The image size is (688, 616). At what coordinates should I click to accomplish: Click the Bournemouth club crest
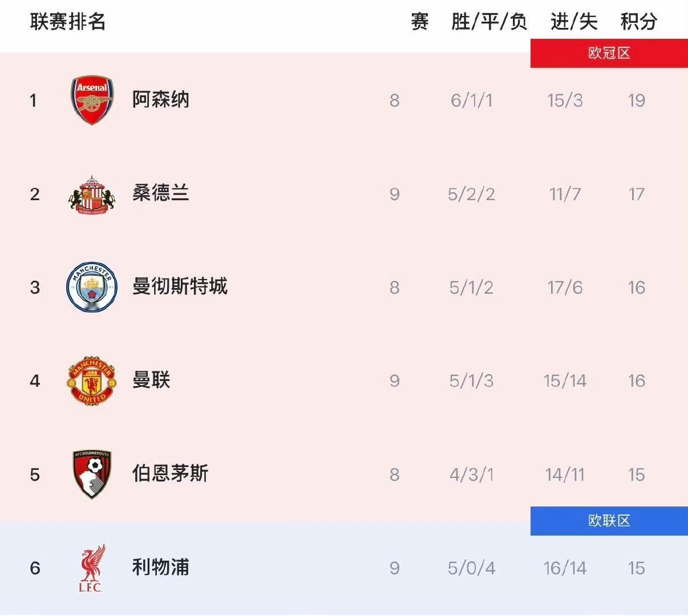[x=92, y=475]
